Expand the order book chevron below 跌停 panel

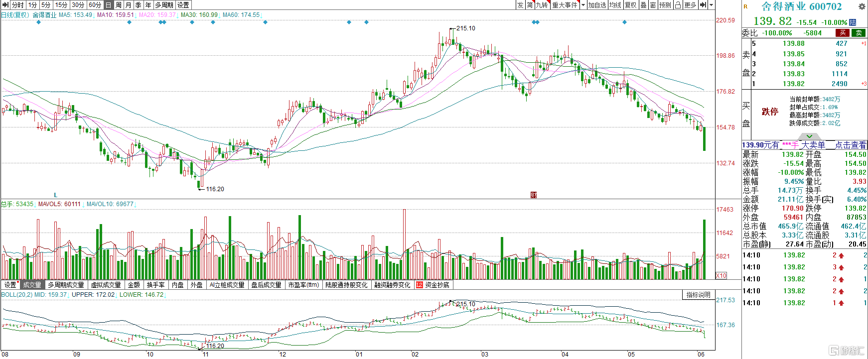click(x=810, y=136)
